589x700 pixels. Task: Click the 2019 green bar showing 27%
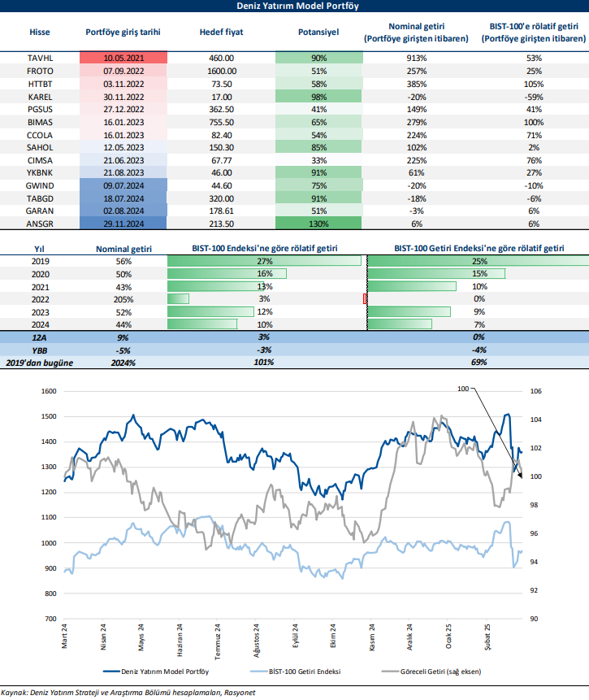point(264,261)
